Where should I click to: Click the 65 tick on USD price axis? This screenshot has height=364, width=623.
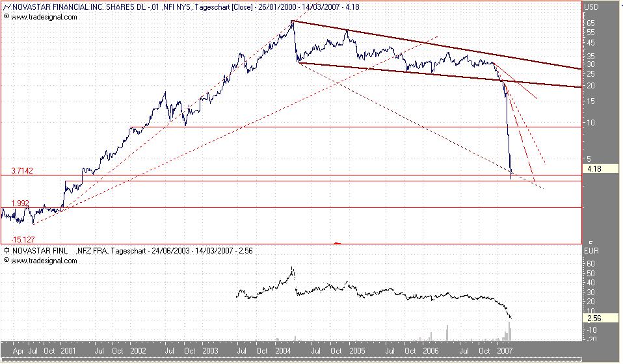point(590,23)
